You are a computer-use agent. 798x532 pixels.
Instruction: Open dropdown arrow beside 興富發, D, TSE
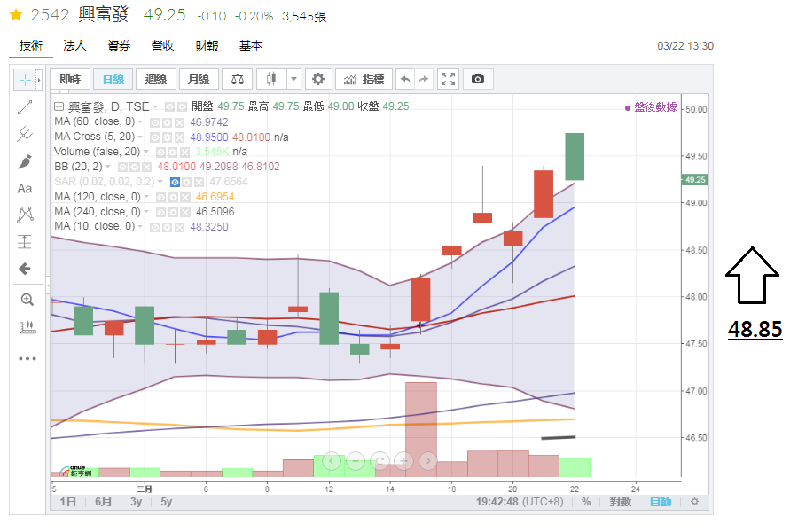[156, 107]
